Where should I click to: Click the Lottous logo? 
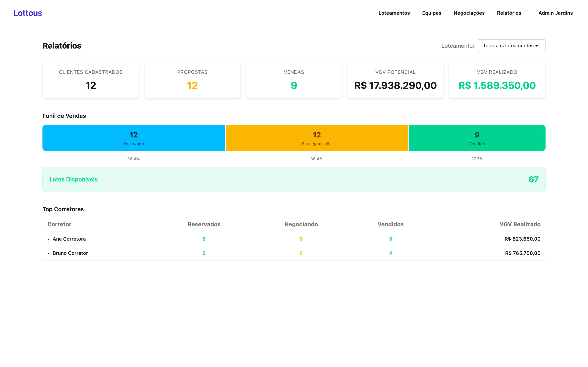(x=28, y=13)
